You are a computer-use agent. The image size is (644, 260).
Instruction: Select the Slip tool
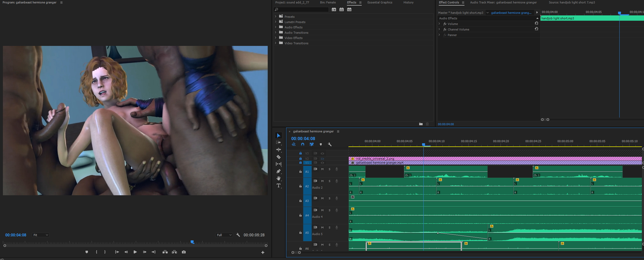click(x=278, y=164)
